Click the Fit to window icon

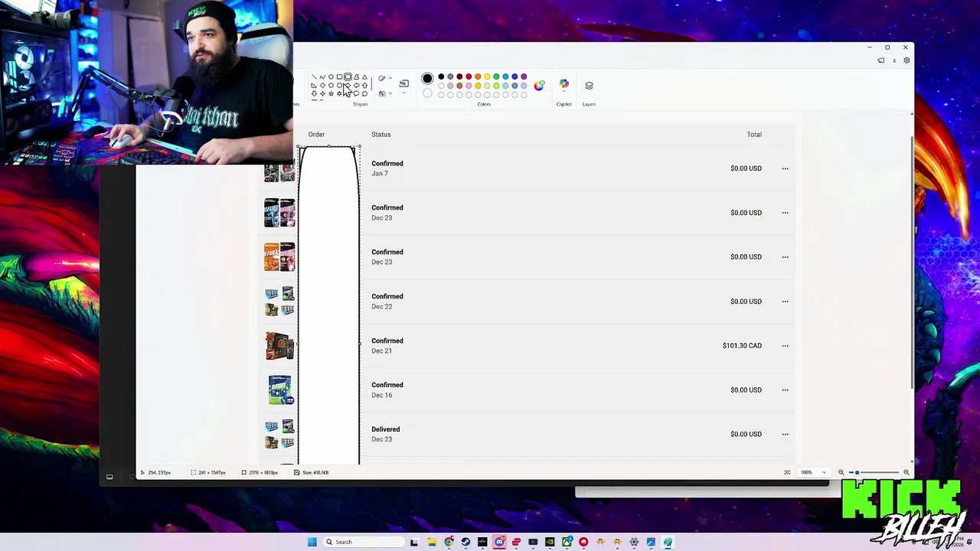[787, 472]
